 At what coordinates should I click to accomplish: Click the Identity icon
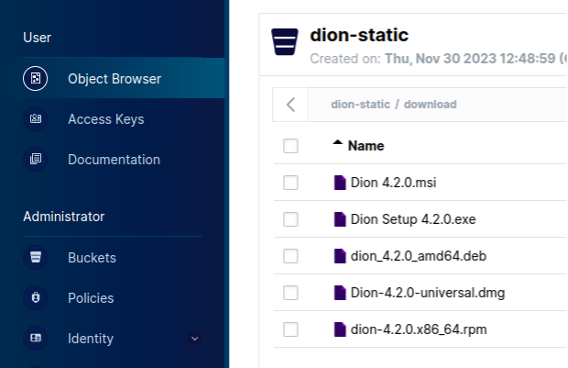(35, 338)
